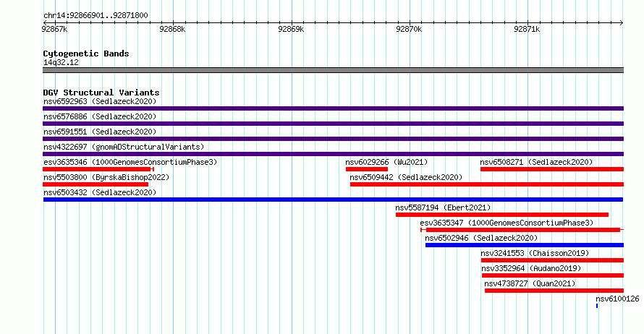Select the red bar under nsv5587194
The height and width of the screenshot is (334, 644).
click(502, 215)
